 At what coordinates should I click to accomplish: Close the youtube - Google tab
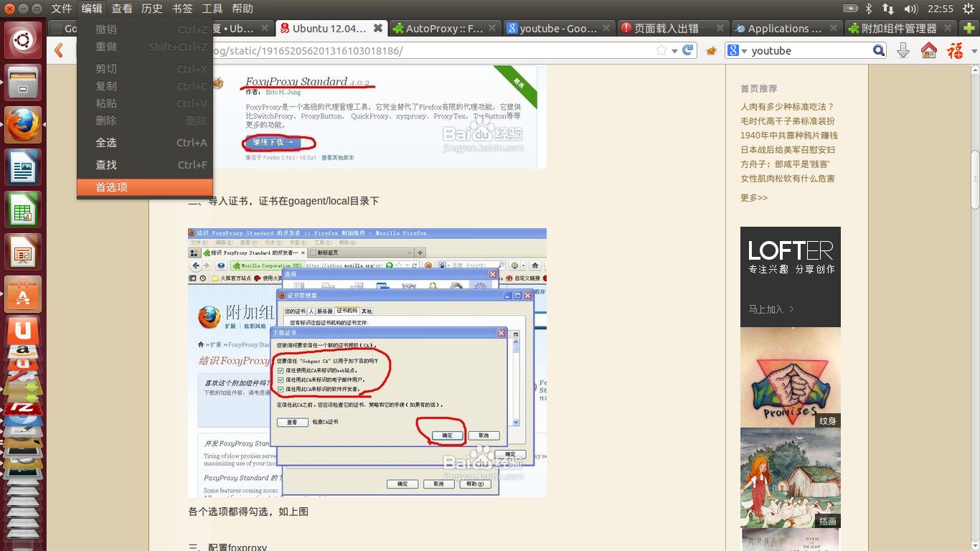click(x=607, y=28)
